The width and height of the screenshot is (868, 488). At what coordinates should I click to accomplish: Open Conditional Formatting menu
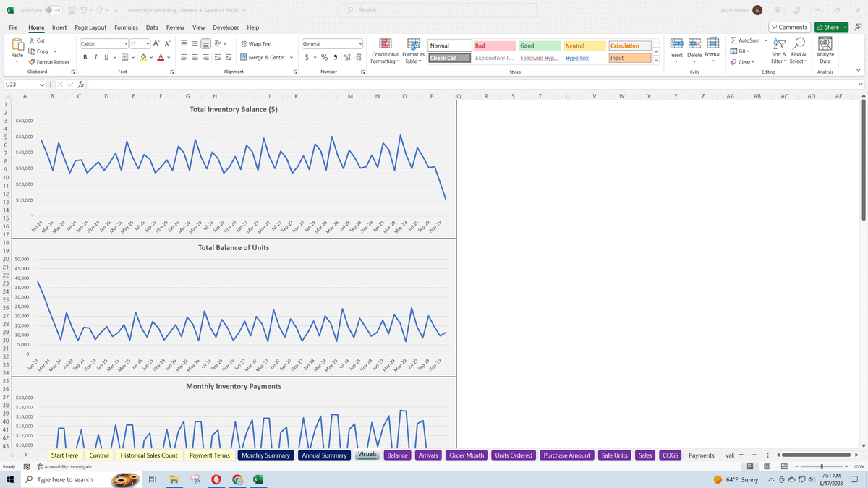(x=386, y=51)
